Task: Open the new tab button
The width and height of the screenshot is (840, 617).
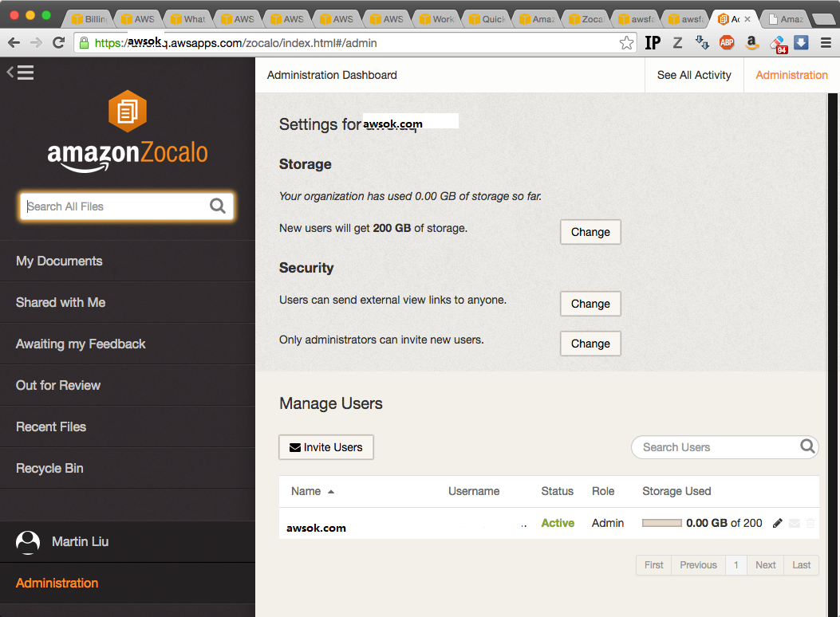Action: click(824, 20)
